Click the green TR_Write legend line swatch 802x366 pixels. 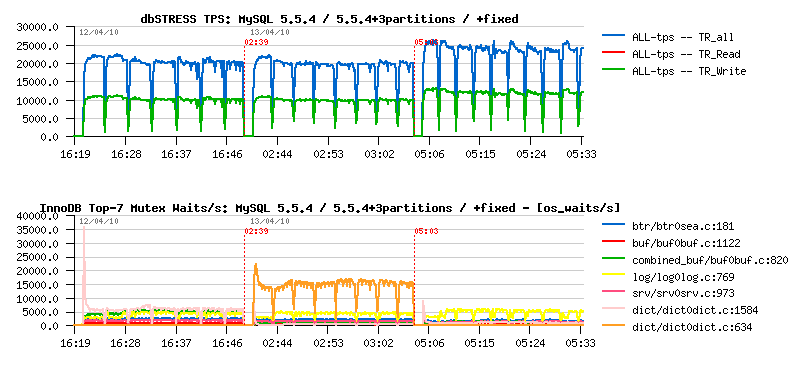613,70
